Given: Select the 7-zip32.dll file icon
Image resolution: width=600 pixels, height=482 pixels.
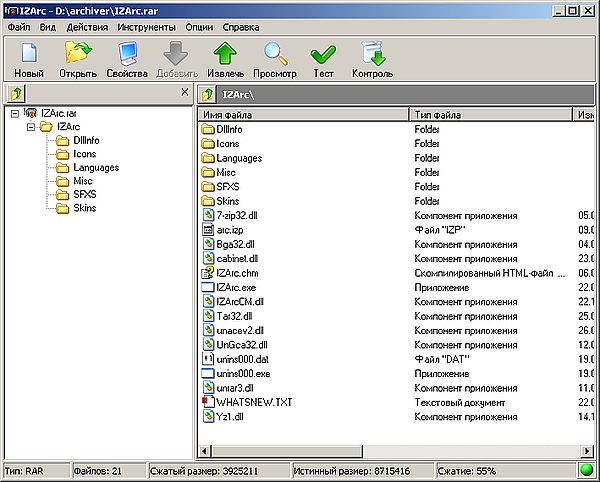Looking at the screenshot, I should [208, 215].
